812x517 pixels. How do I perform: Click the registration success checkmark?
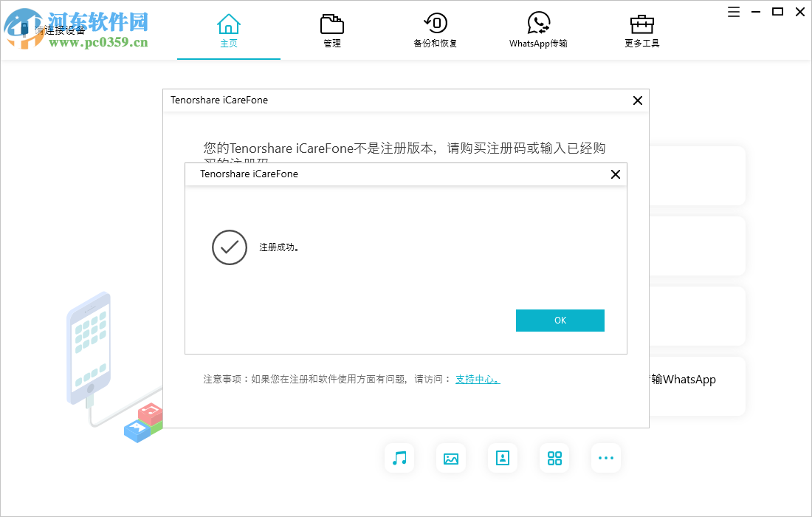(x=229, y=247)
